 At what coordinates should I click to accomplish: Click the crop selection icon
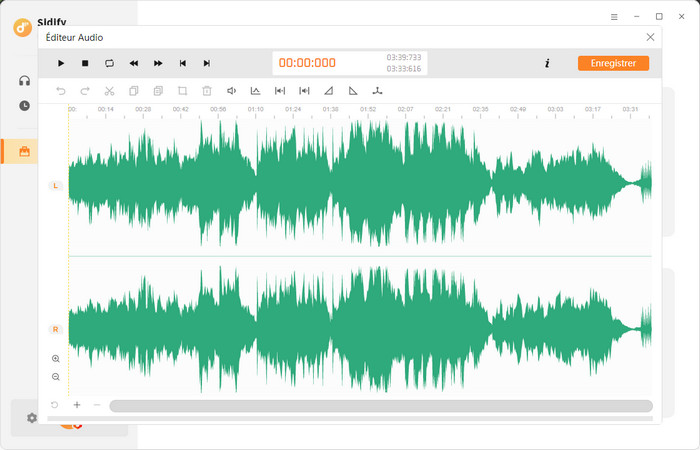(x=182, y=91)
